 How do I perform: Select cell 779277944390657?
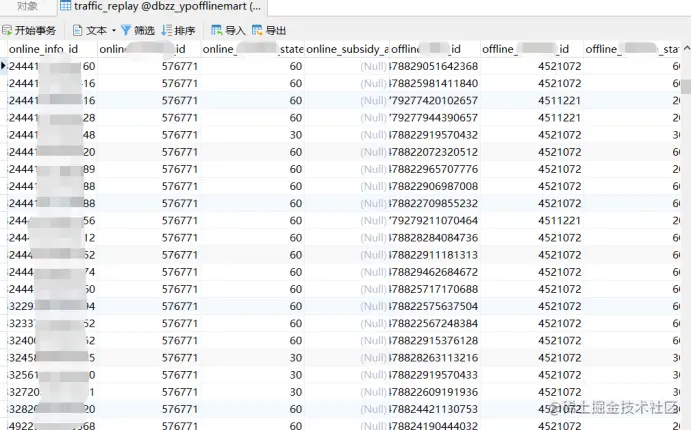pyautogui.click(x=434, y=118)
